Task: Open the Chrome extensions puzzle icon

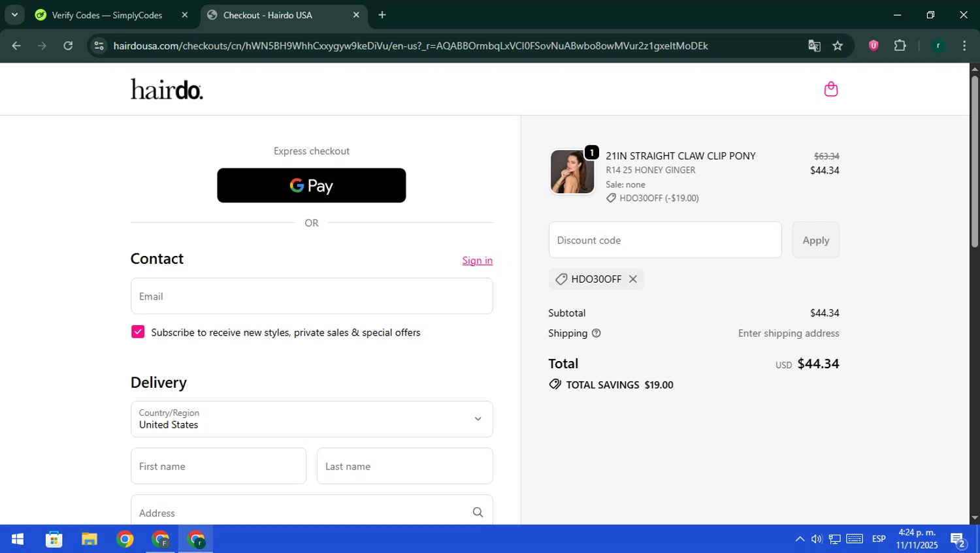Action: click(900, 46)
